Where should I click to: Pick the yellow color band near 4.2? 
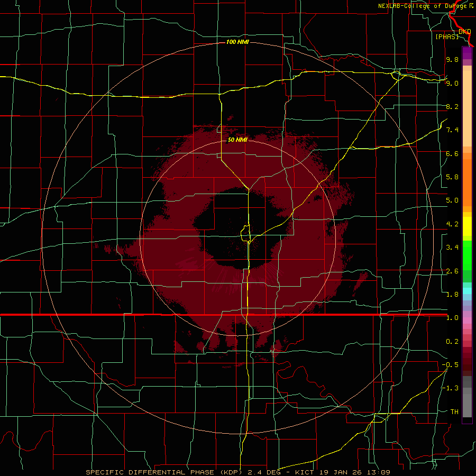(x=467, y=226)
